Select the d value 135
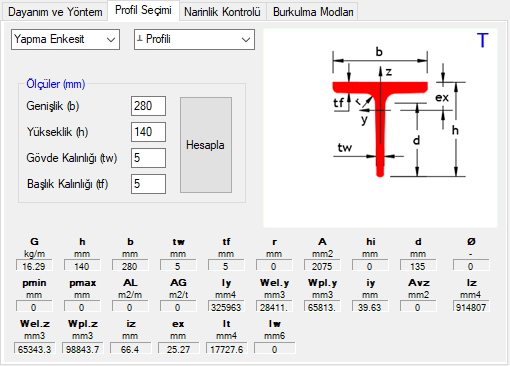Screen dimensions: 510x366 [418, 266]
